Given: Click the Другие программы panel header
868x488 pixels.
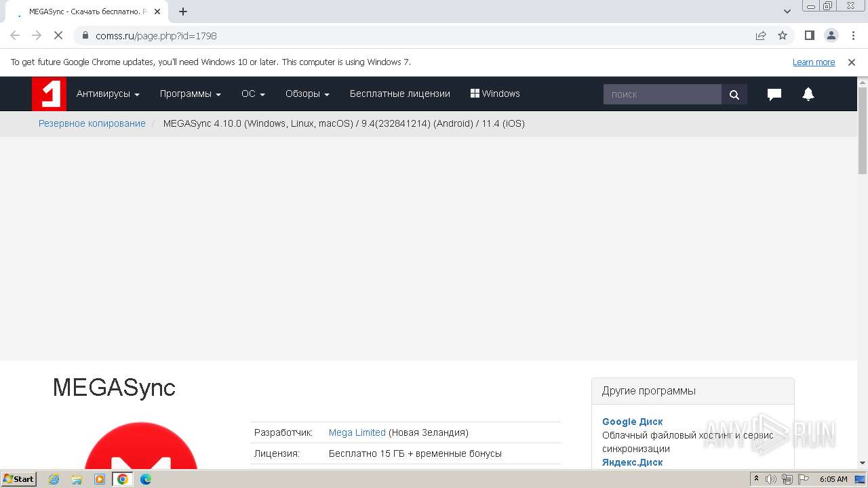Looking at the screenshot, I should point(692,391).
